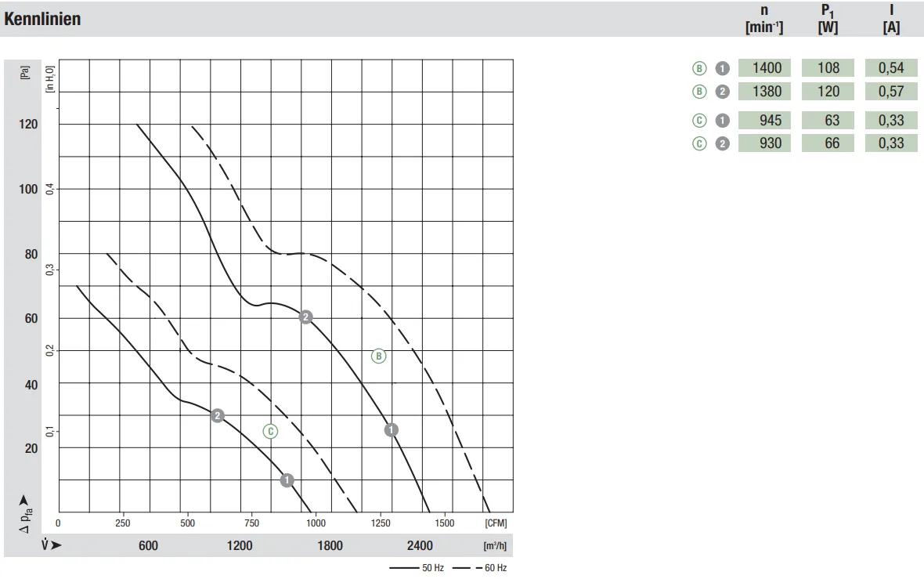The image size is (924, 579).
Task: Click the 0,1 in H₂O axis tick
Action: 50,431
